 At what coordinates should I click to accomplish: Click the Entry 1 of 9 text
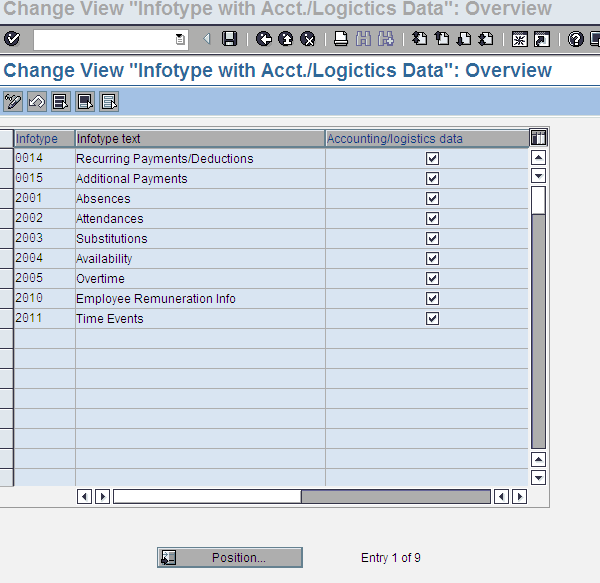391,558
